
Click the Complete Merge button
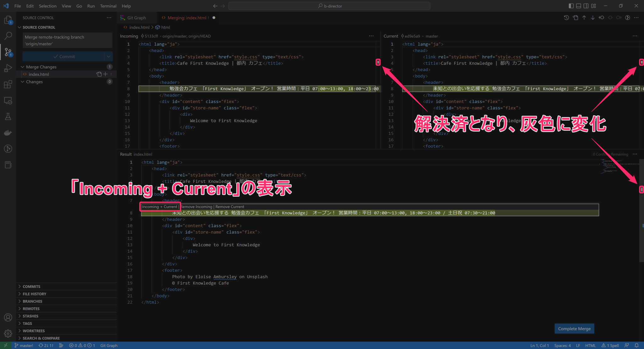pos(574,329)
